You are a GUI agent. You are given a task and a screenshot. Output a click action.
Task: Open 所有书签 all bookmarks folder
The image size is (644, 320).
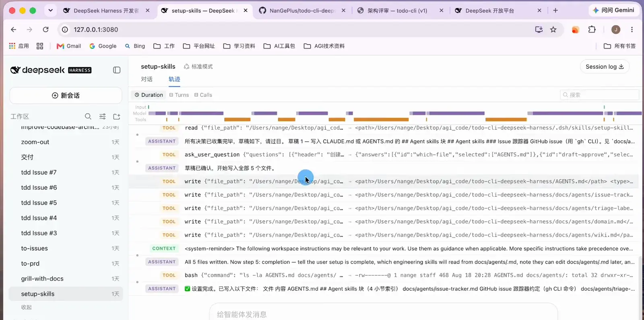coord(620,46)
